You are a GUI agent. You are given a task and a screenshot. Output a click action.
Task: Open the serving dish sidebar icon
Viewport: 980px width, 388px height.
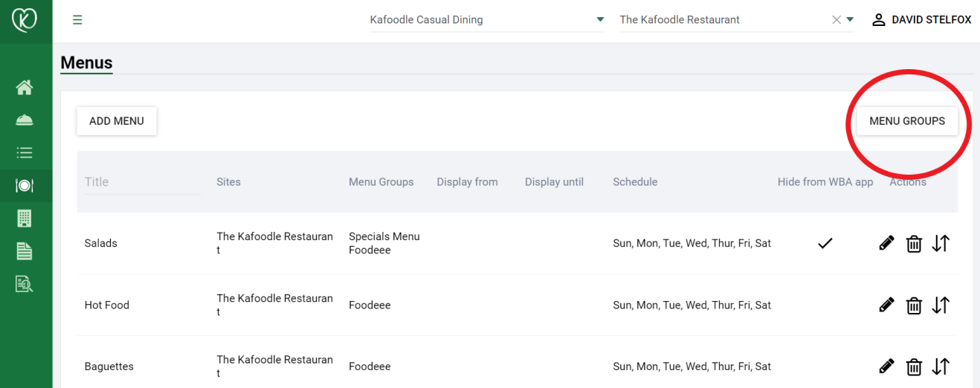pyautogui.click(x=25, y=120)
